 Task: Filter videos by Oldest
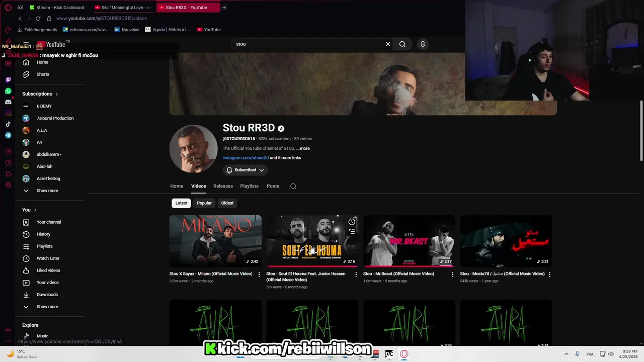click(227, 203)
